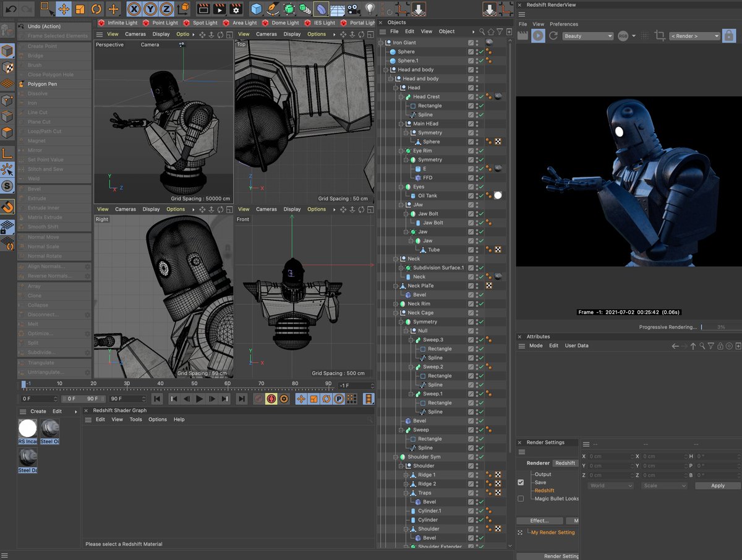Enable the Save checkbox in Render Settings
742x560 pixels.
[x=521, y=482]
